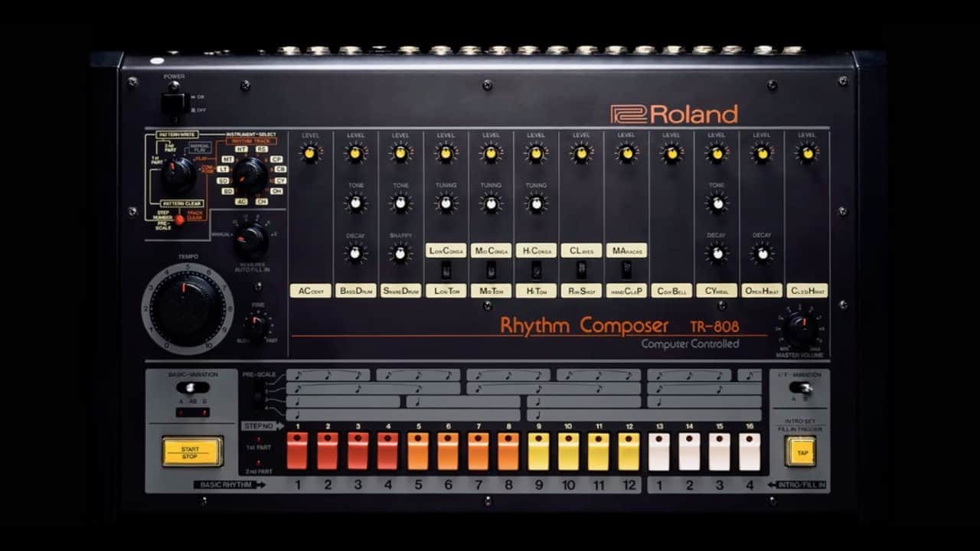
Task: Click the Cymbal DECAY knob
Action: point(717,253)
